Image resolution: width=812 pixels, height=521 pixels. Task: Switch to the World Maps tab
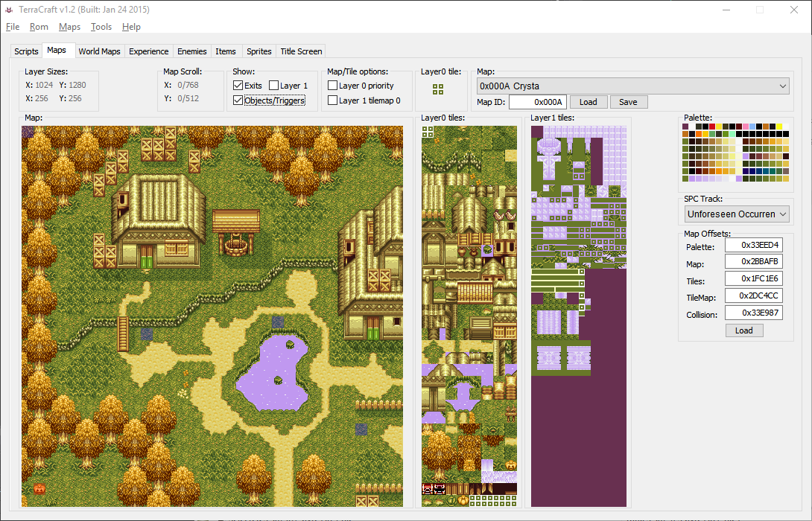click(x=99, y=51)
